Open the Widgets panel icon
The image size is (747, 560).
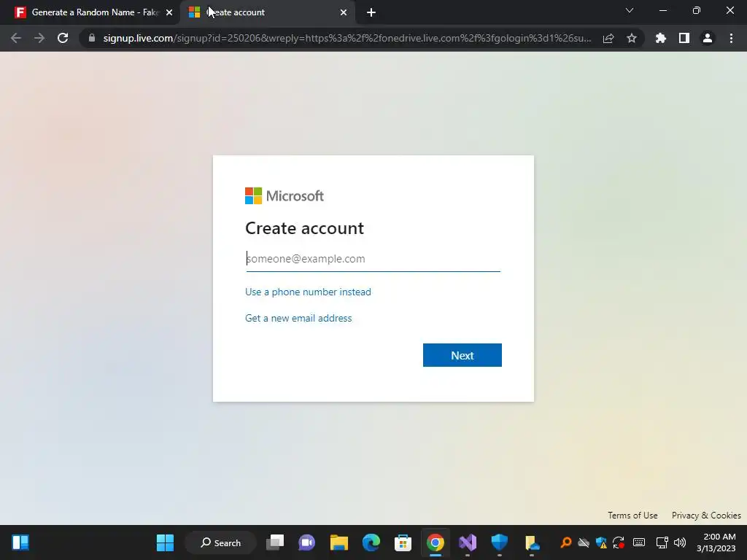(20, 542)
